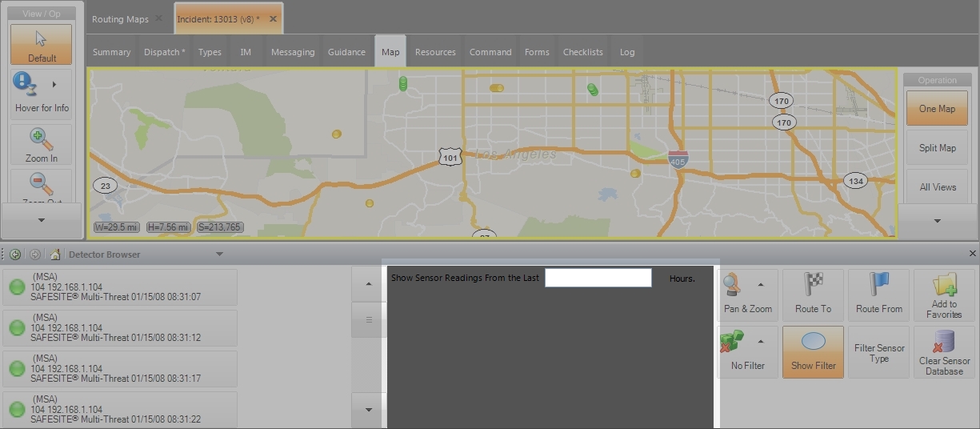Screen dimensions: 980x429
Task: Go forward in the Detector Browser
Action: pos(34,255)
